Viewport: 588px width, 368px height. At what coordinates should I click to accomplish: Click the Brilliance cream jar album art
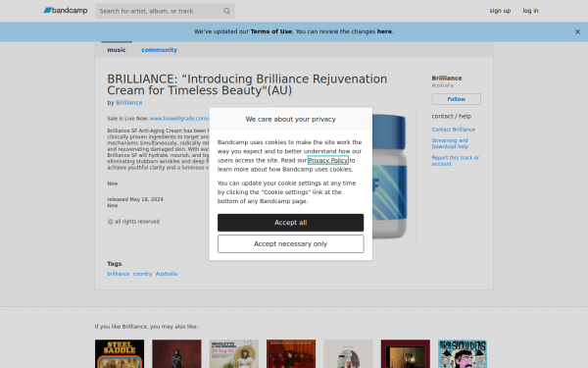click(394, 177)
